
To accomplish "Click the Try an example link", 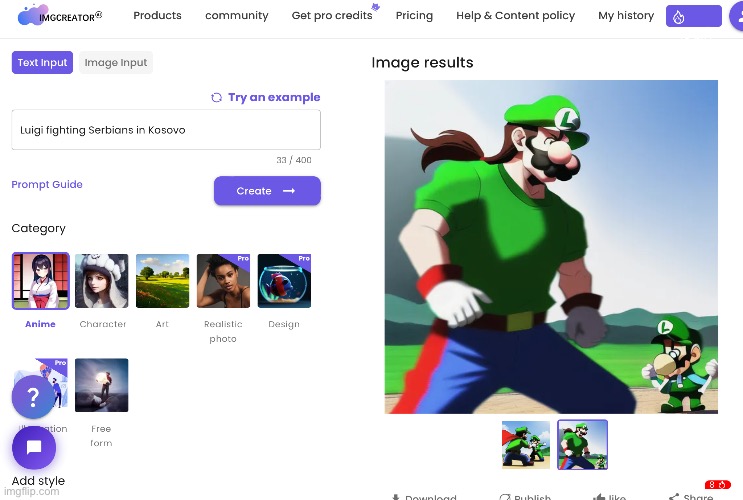I will tap(274, 97).
